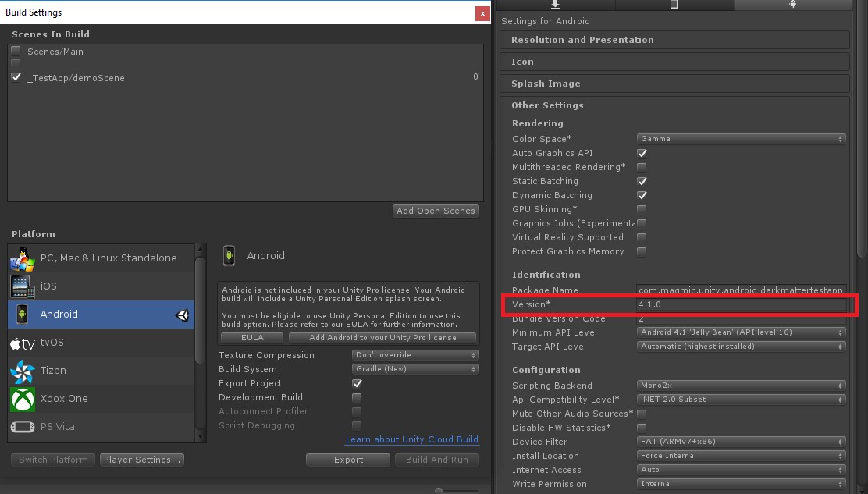Enable Development Build checkbox
Viewport: 868px width, 494px height.
point(357,398)
